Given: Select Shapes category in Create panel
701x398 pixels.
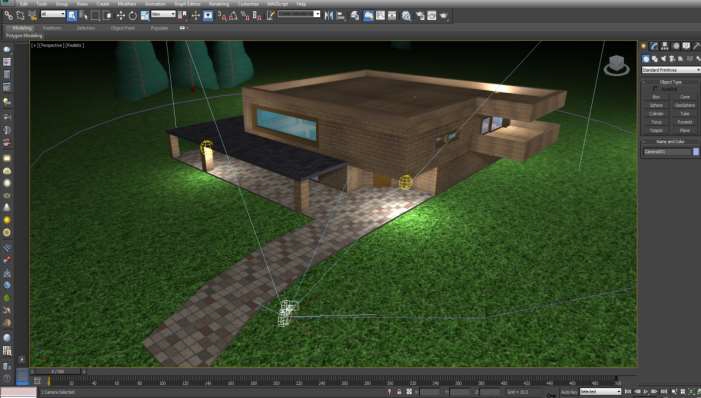Looking at the screenshot, I should tap(655, 59).
